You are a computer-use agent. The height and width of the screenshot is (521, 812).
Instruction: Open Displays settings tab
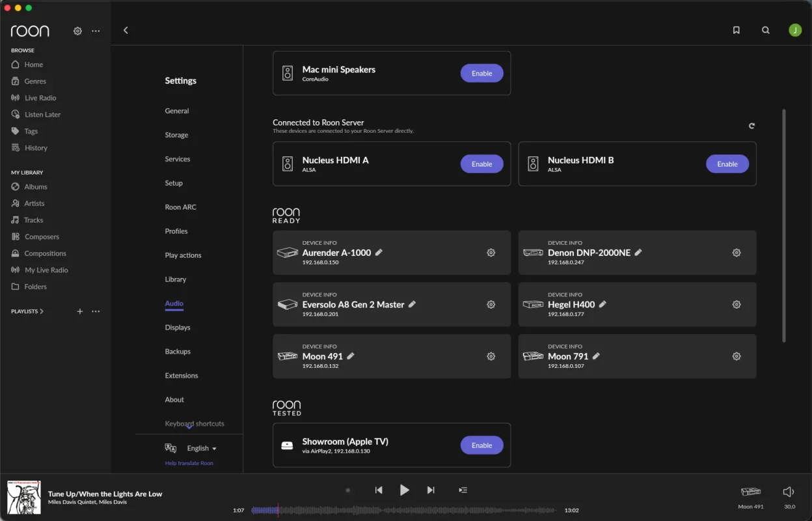click(178, 328)
